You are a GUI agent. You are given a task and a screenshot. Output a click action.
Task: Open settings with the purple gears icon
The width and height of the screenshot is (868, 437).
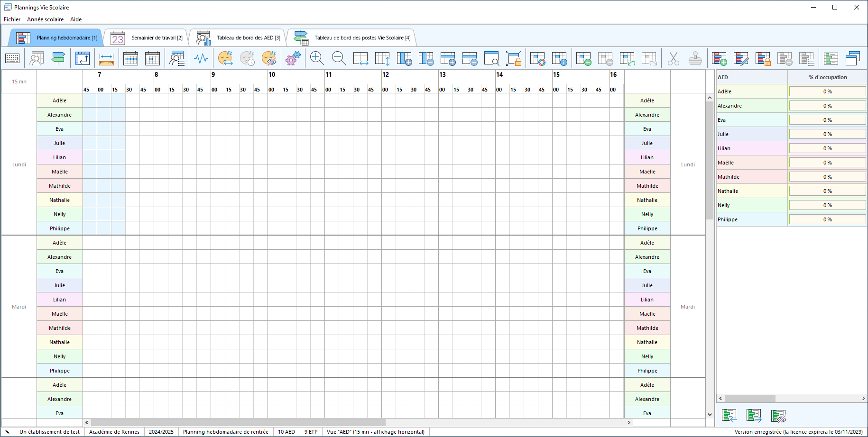[x=293, y=58]
